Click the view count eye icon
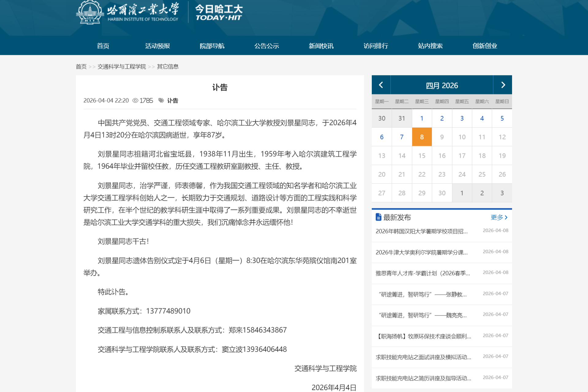Image resolution: width=588 pixels, height=392 pixels. click(135, 100)
